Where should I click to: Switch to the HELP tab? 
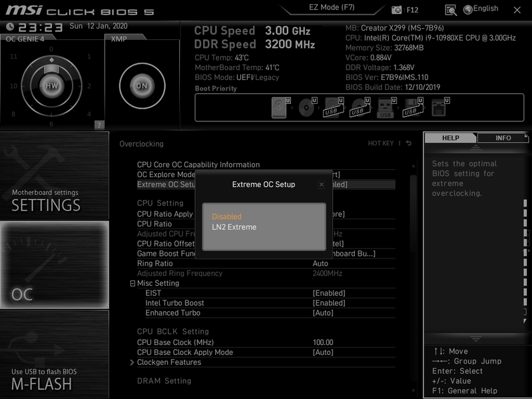(451, 138)
